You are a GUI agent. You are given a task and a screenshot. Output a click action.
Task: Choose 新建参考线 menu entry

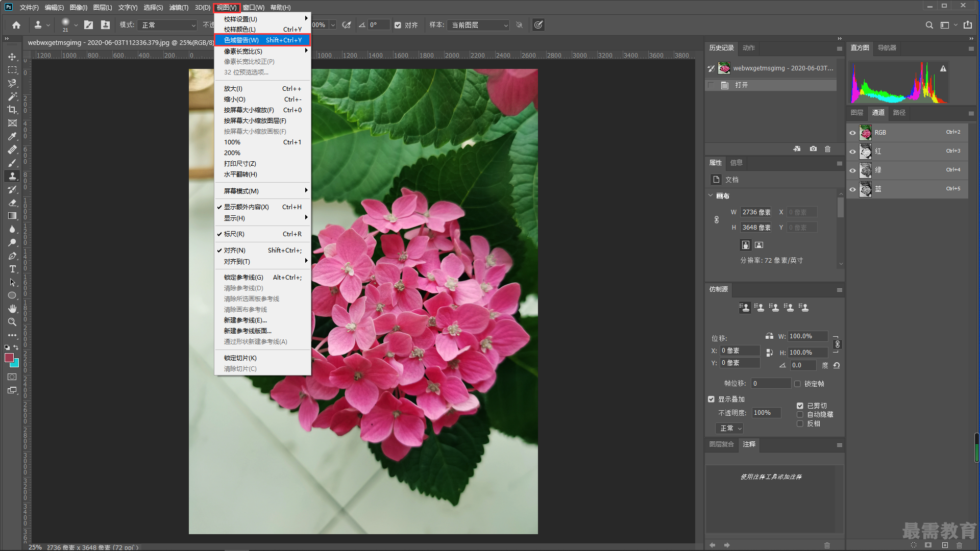click(x=262, y=320)
